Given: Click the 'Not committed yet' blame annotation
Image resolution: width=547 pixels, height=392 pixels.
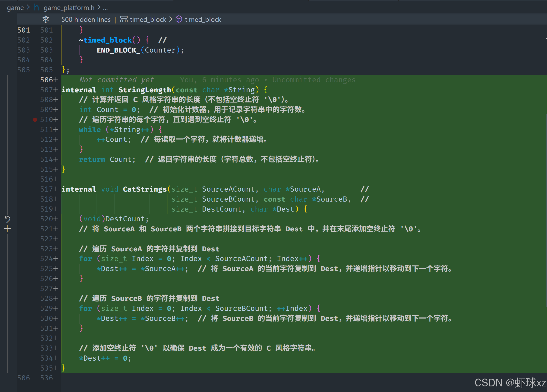Looking at the screenshot, I should click(117, 80).
